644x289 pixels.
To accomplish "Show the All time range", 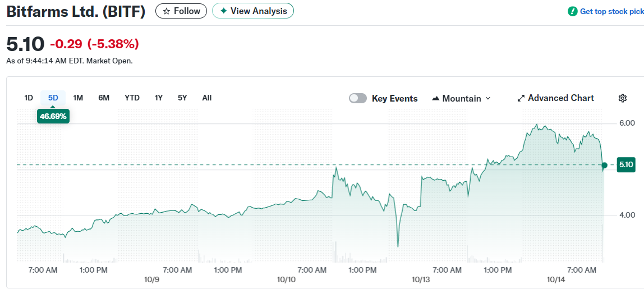I will [207, 98].
